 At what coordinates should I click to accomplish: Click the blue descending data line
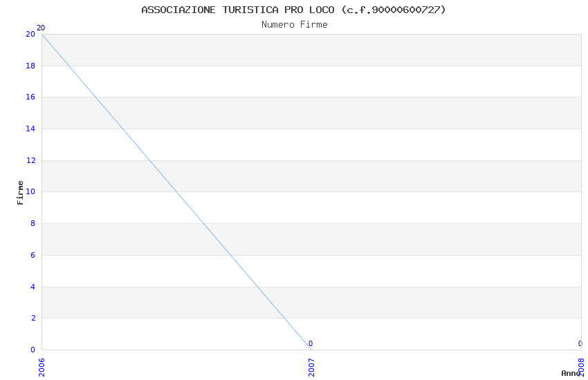(176, 192)
